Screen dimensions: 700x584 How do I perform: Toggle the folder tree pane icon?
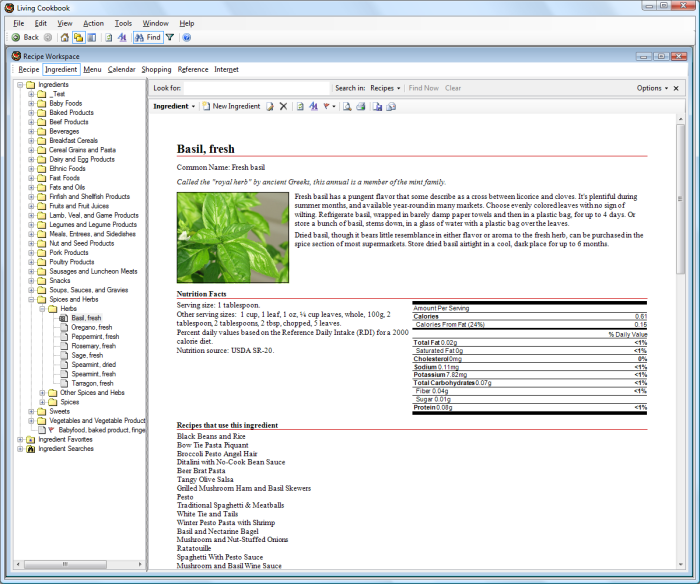tap(79, 38)
